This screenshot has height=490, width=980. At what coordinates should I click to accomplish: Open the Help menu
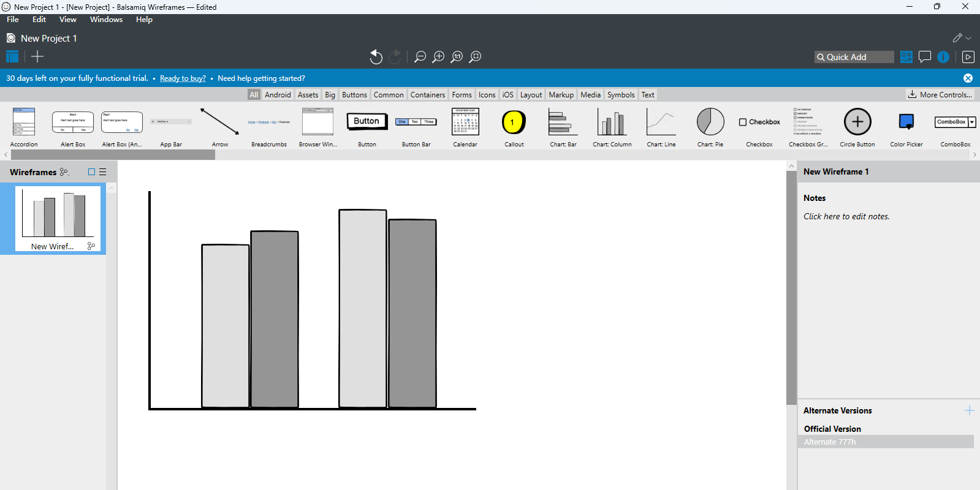(x=144, y=20)
